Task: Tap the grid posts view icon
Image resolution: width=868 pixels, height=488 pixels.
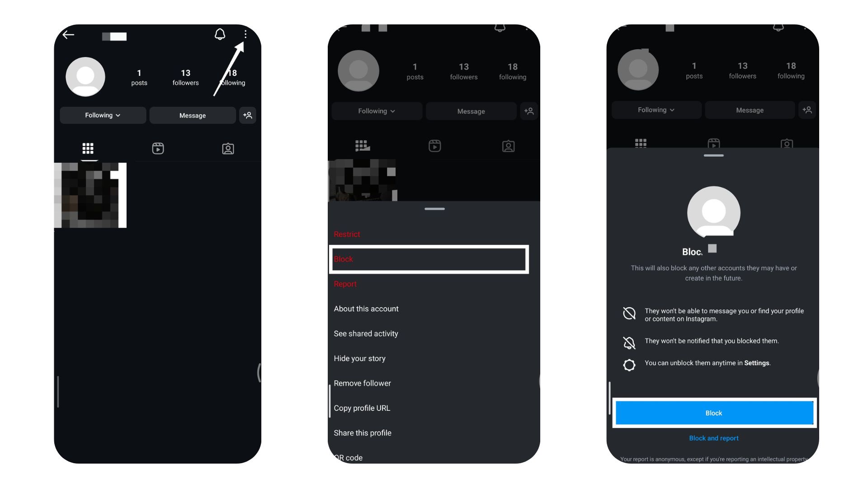Action: point(88,148)
